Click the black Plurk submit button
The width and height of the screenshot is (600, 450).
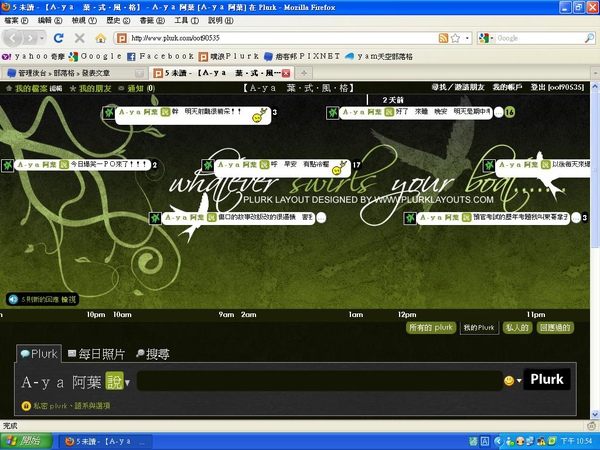(x=547, y=379)
